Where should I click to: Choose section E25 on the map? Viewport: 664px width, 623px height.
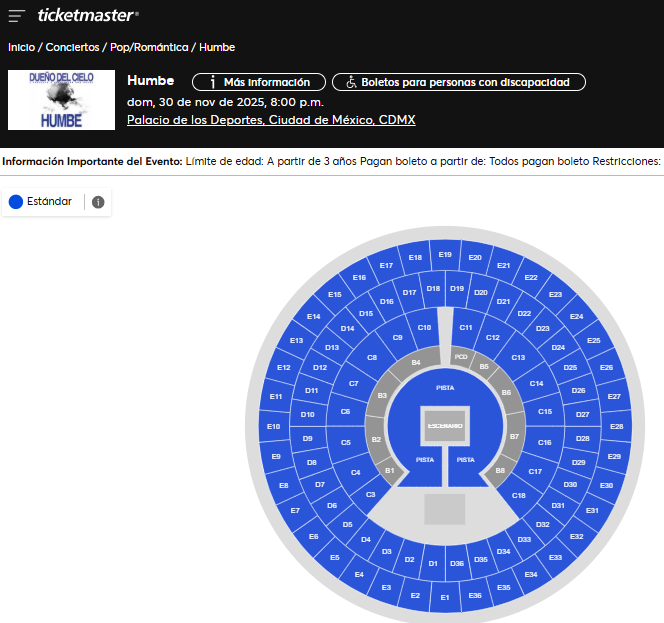[594, 340]
